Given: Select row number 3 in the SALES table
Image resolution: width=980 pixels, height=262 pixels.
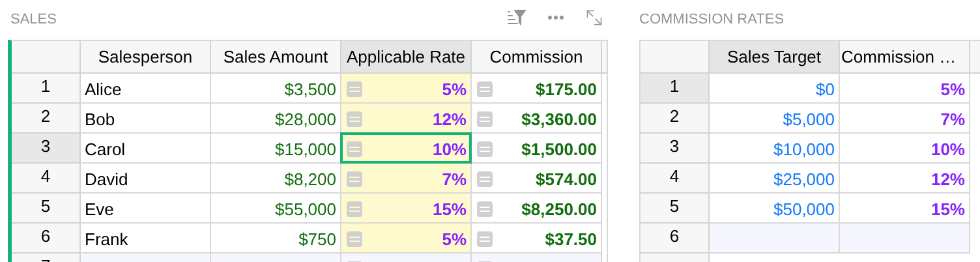Looking at the screenshot, I should point(46,148).
